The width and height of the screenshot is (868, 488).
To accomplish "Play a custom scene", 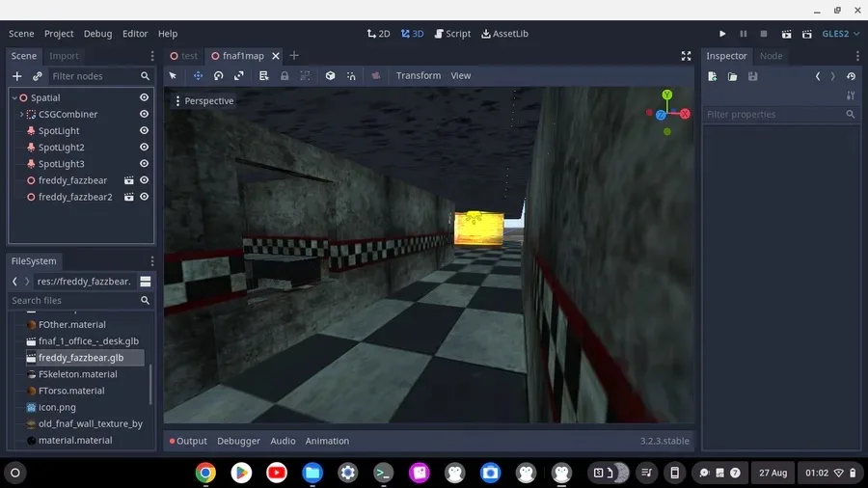I will (807, 34).
